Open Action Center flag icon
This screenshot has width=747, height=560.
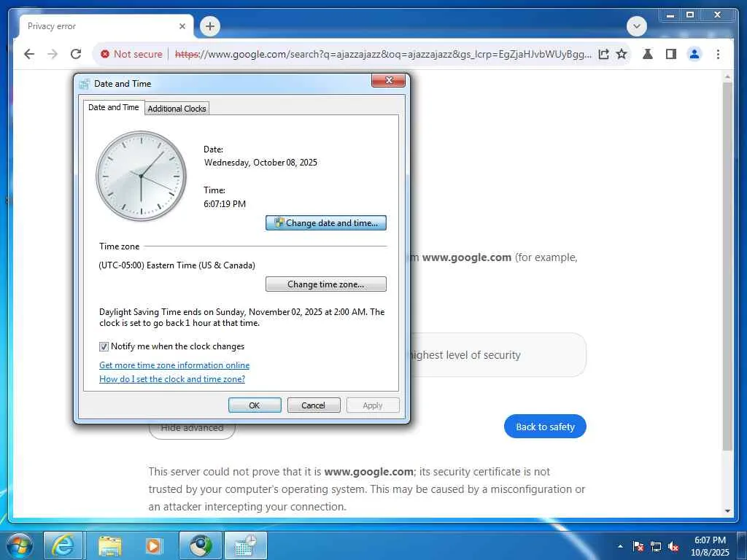pyautogui.click(x=638, y=546)
